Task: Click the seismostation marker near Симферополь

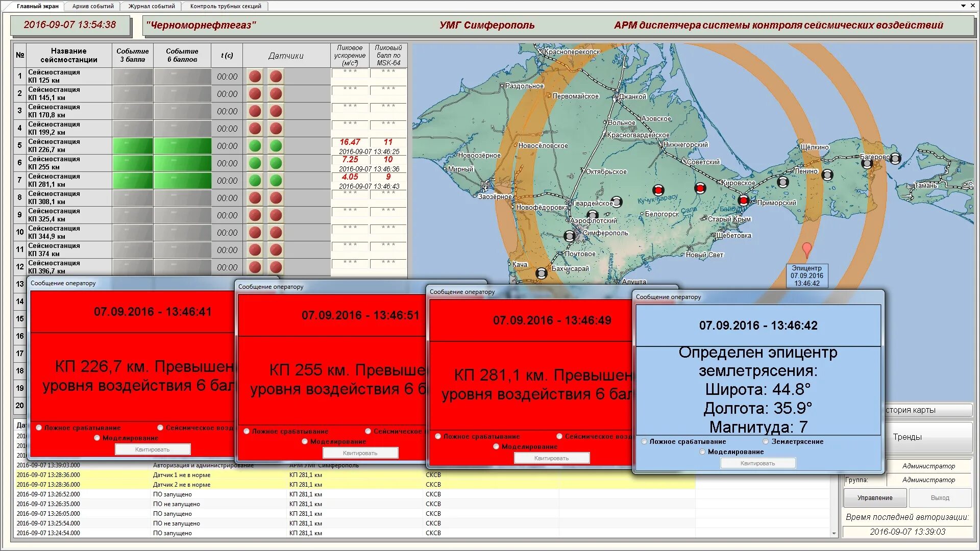Action: [x=570, y=236]
